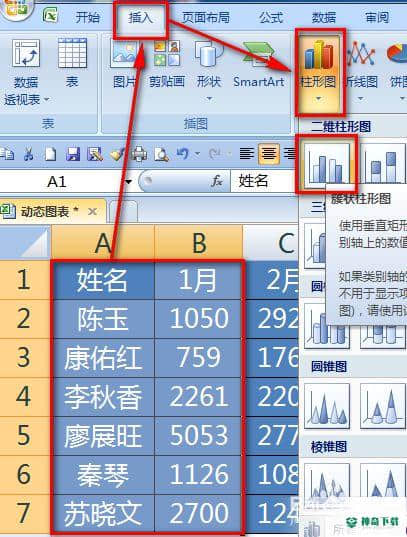Viewport: 407px width, 537px height.
Task: Toggle left alignment button
Action: [247, 154]
